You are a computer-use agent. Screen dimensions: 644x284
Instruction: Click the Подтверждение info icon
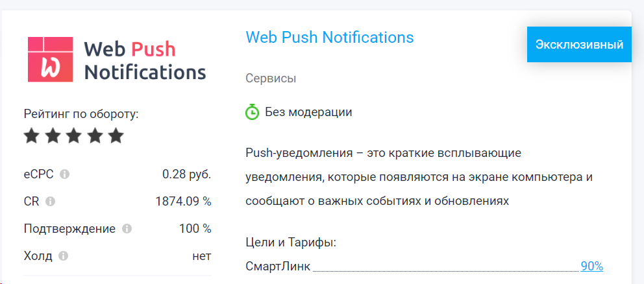point(127,229)
